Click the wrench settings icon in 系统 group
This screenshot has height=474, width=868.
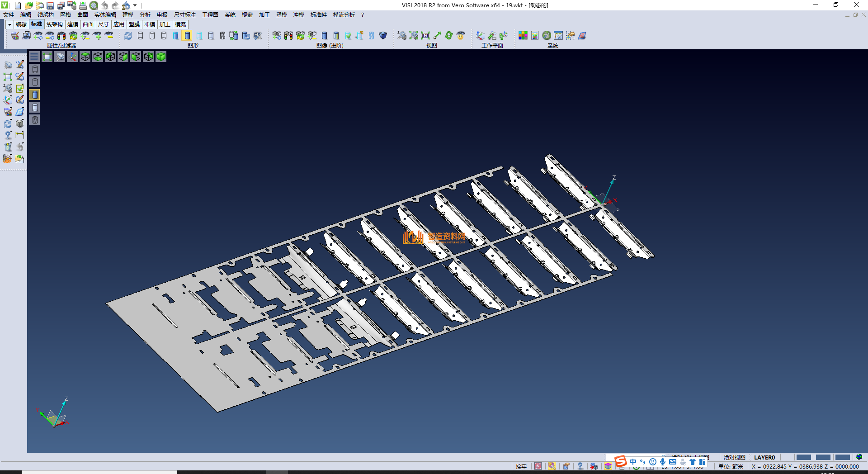(547, 35)
